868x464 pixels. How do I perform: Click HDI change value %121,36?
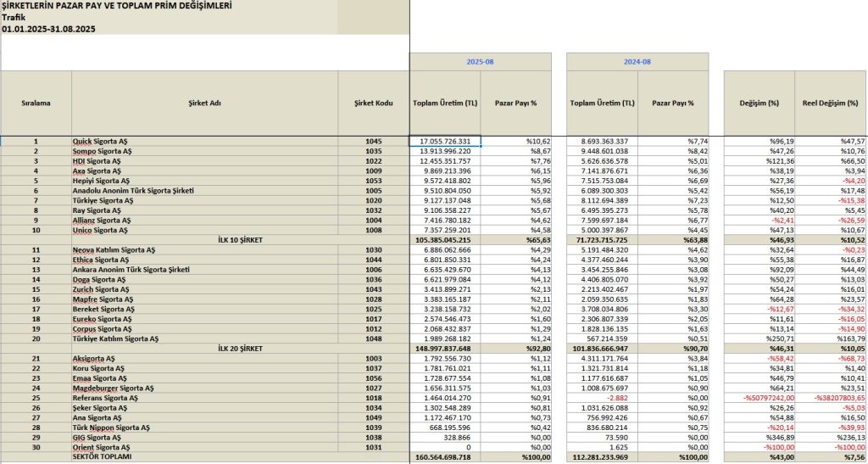pos(759,161)
